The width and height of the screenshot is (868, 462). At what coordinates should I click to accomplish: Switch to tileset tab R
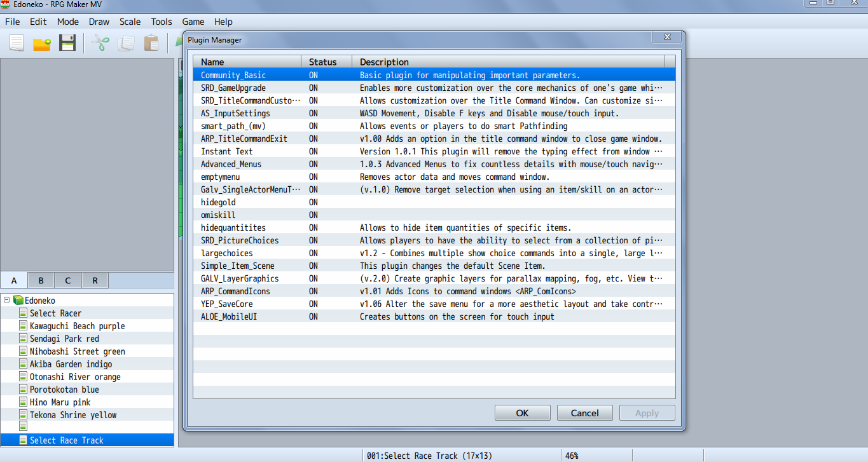point(95,280)
